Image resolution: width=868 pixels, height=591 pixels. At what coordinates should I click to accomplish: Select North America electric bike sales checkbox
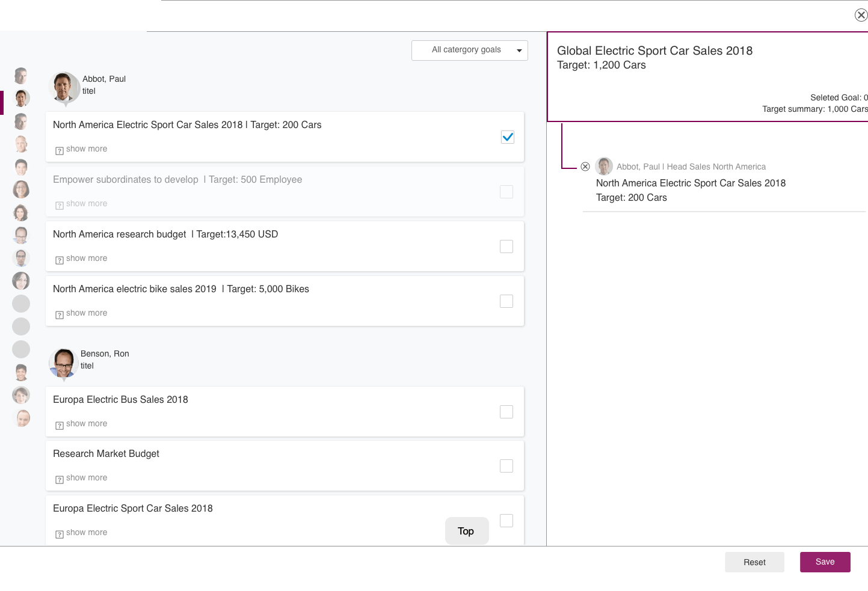(x=506, y=301)
